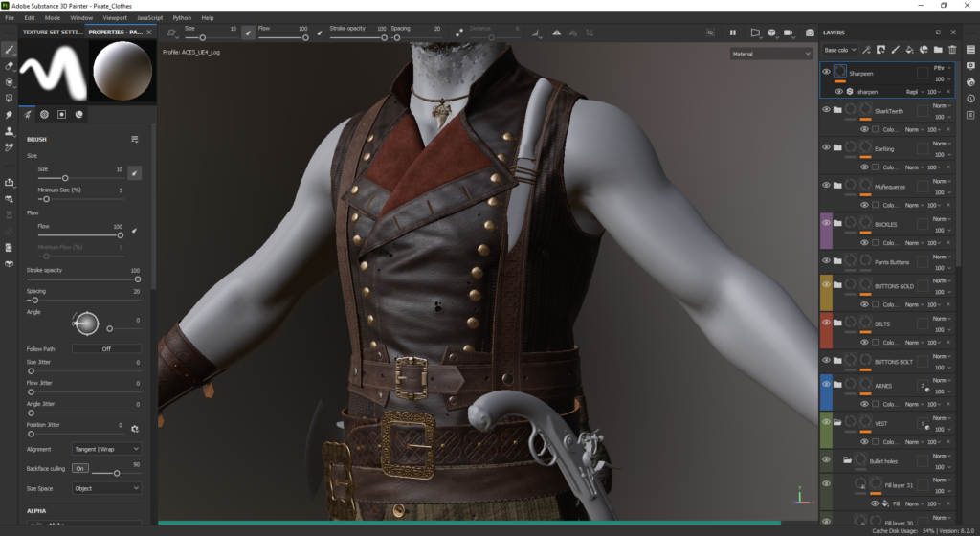The image size is (980, 536).
Task: Open the Python menu
Action: coord(182,17)
